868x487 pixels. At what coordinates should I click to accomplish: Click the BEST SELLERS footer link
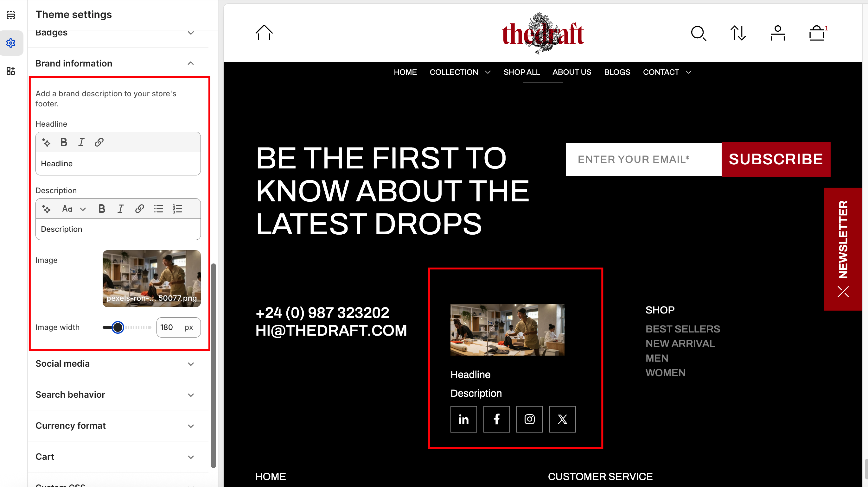coord(683,329)
